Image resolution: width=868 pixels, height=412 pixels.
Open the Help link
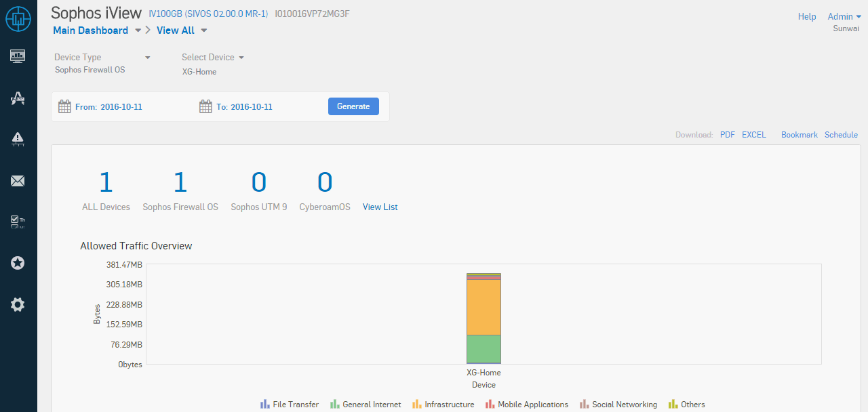click(807, 16)
